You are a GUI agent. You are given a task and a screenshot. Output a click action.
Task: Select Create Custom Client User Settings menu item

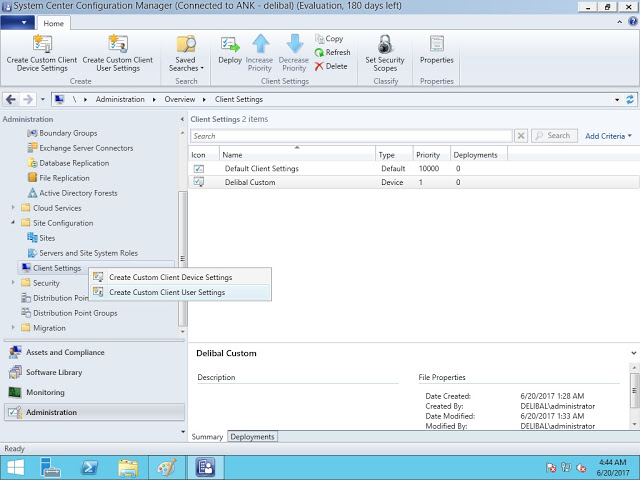tap(166, 292)
